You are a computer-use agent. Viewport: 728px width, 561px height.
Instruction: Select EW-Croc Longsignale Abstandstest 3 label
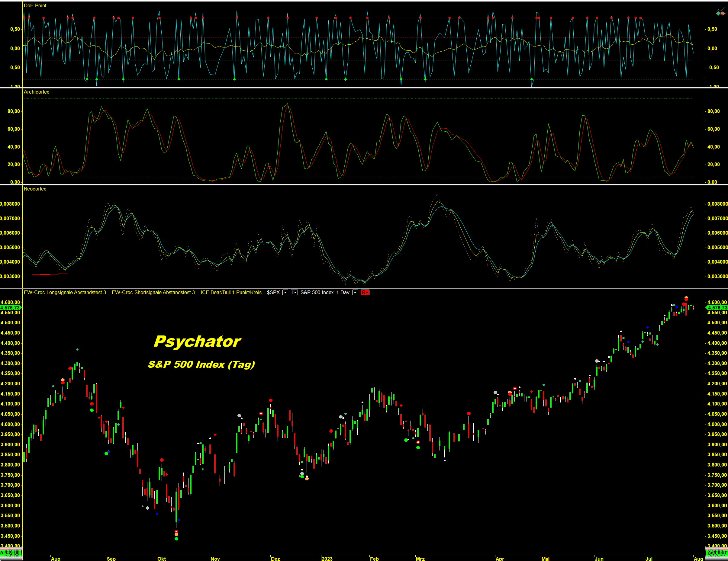point(65,293)
